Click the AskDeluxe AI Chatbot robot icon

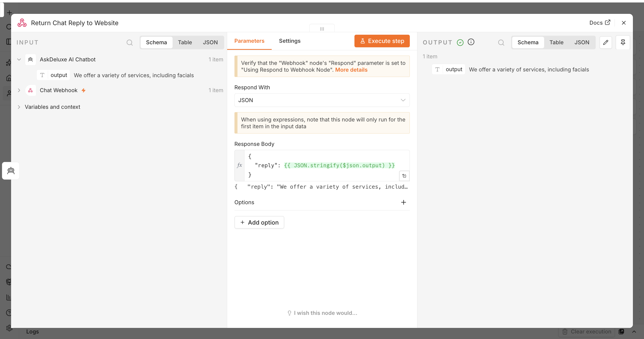(x=30, y=60)
